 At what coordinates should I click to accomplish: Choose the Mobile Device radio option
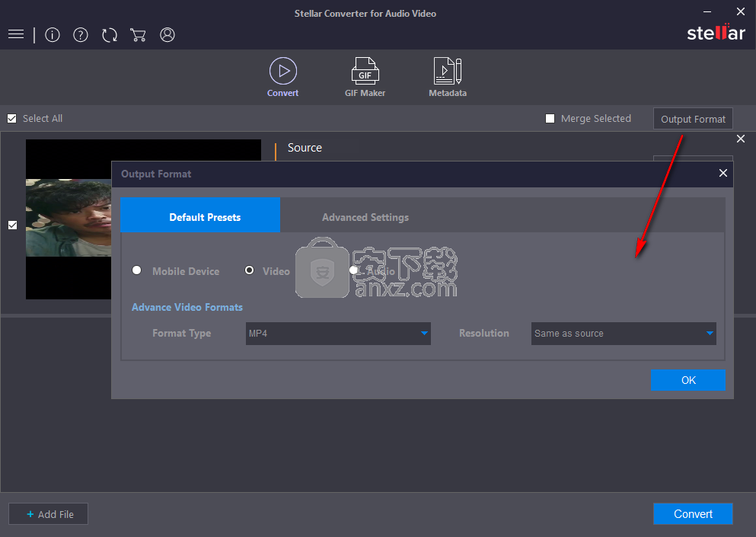click(x=137, y=270)
